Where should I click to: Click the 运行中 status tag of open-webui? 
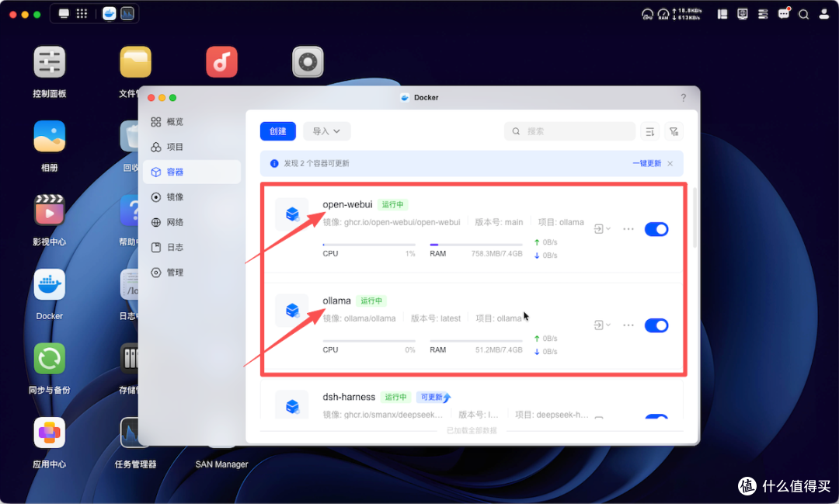coord(393,204)
